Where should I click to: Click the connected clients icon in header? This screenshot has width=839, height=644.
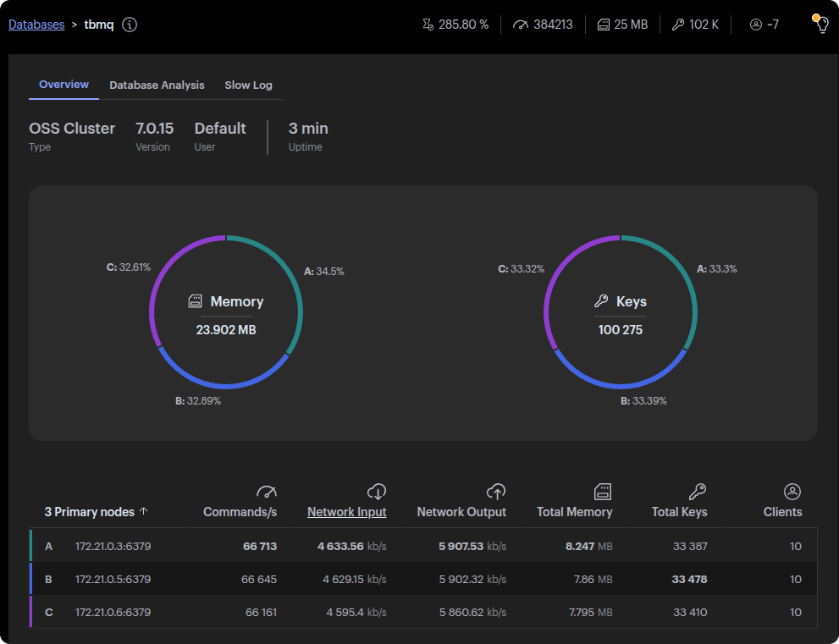tap(756, 25)
